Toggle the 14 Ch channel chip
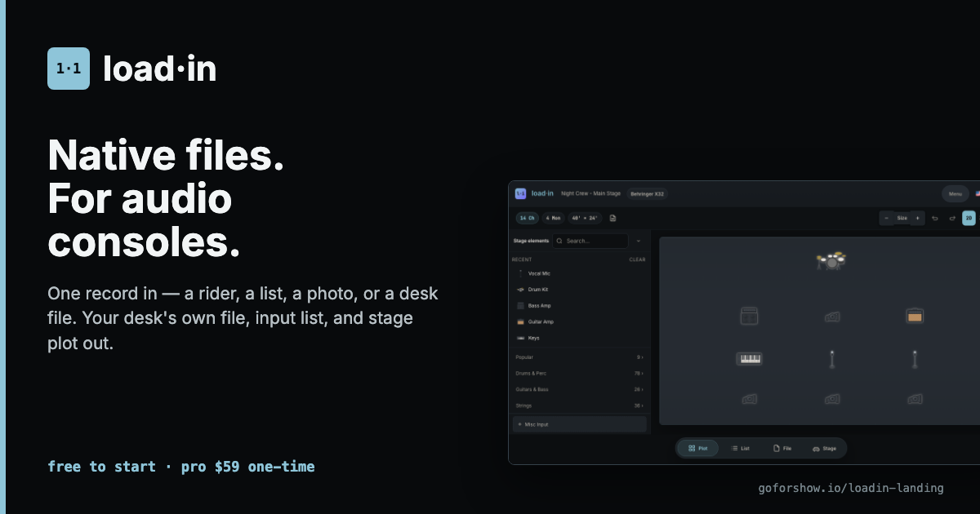The width and height of the screenshot is (980, 514). 528,218
